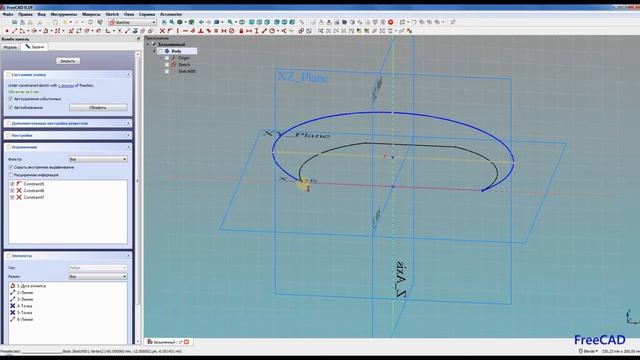640x360 pixels.
Task: Click the top view cube icon
Action: 259,22
